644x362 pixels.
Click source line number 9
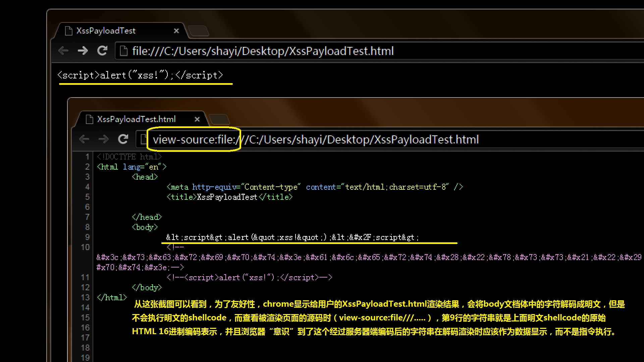coord(87,237)
